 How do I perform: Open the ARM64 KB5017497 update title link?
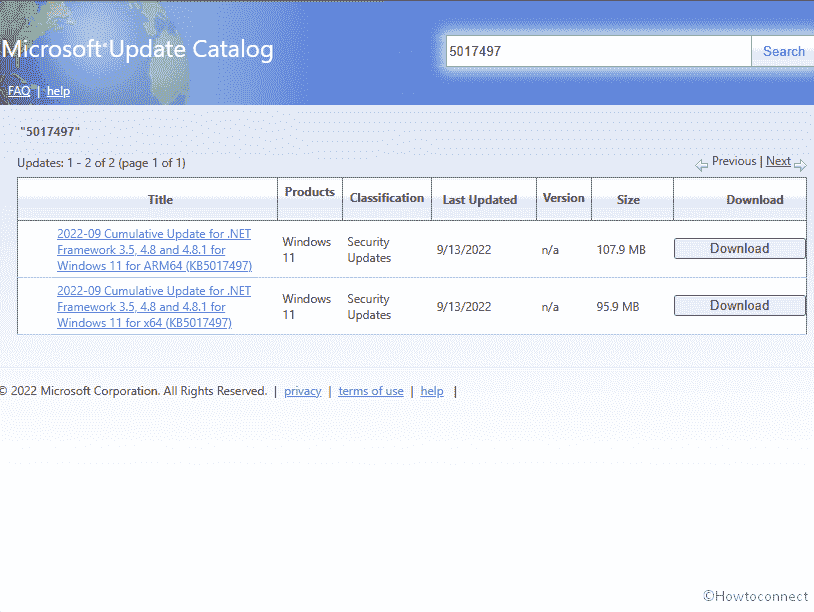coord(154,250)
